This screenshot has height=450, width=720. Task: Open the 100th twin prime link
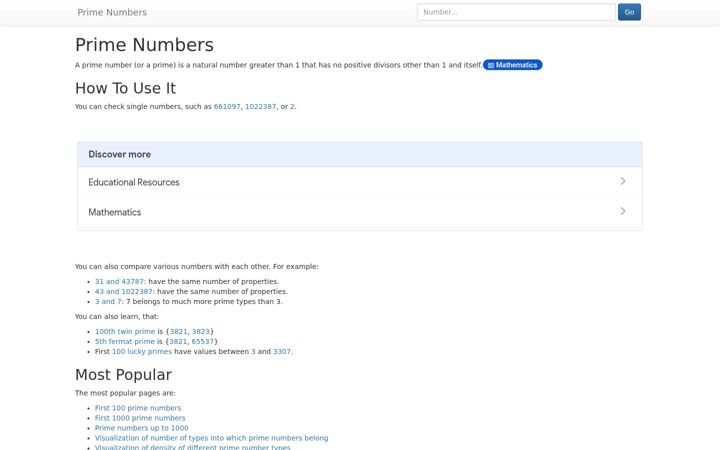[125, 332]
